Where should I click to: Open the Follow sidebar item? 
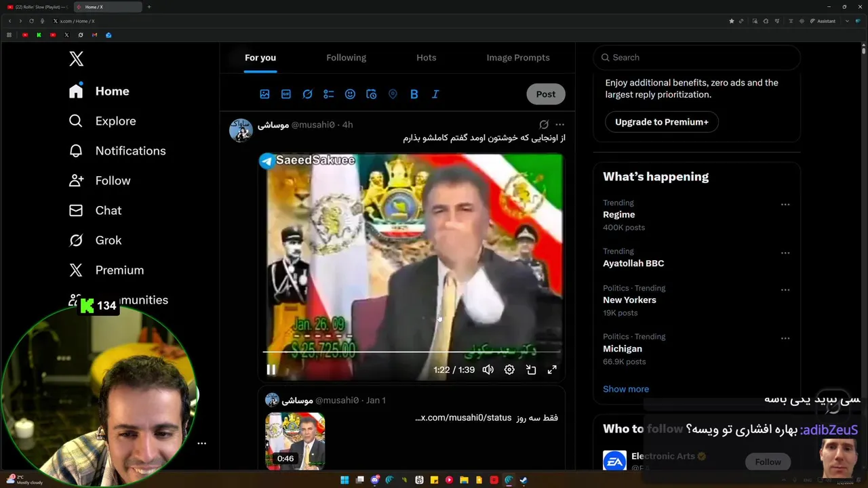(100, 180)
